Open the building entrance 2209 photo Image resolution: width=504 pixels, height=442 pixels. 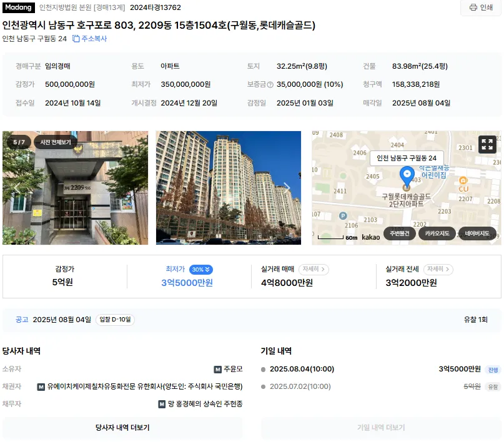tap(75, 188)
